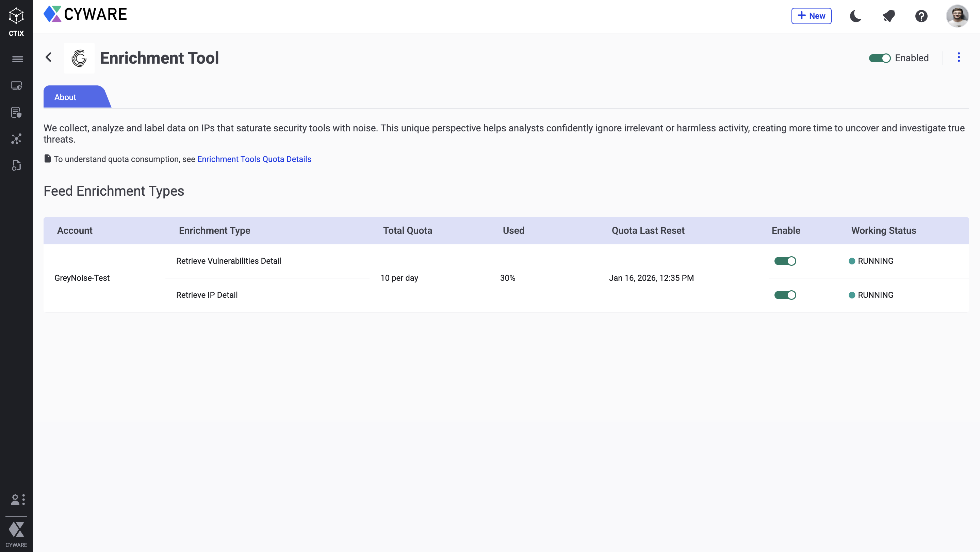Click the New button
The height and width of the screenshot is (552, 980).
point(811,16)
